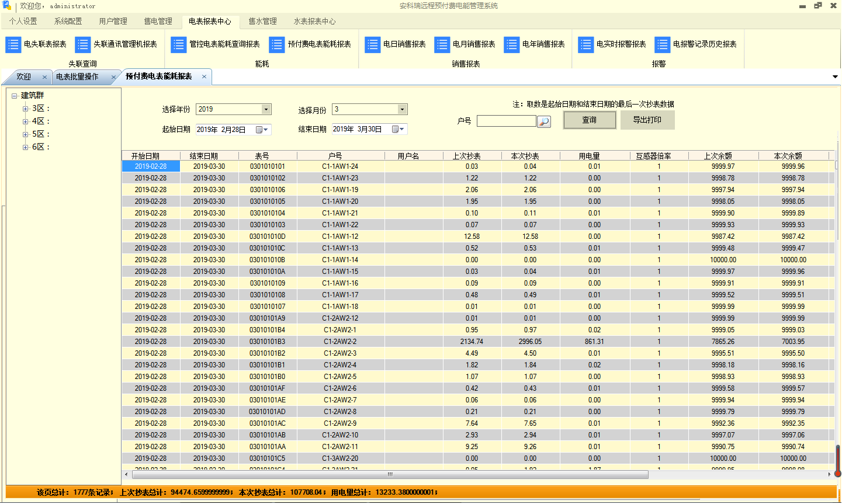Click the 查询 button
The width and height of the screenshot is (842, 504).
pyautogui.click(x=590, y=120)
